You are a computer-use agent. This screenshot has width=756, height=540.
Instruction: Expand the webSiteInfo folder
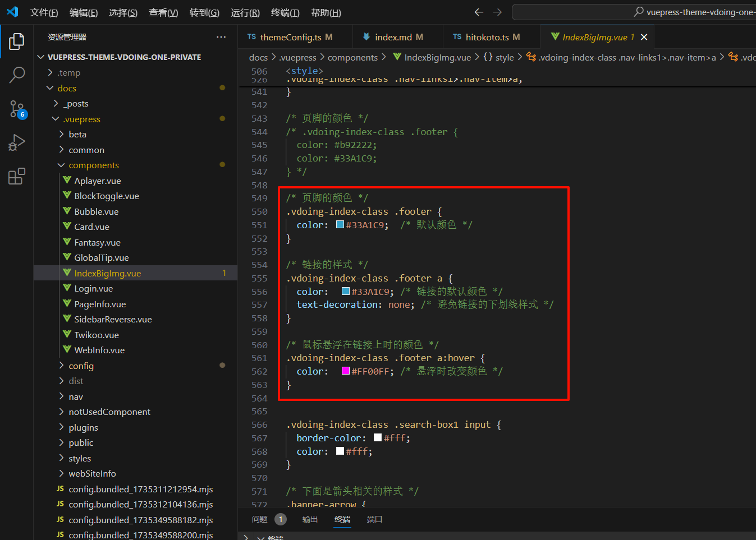pyautogui.click(x=135, y=473)
